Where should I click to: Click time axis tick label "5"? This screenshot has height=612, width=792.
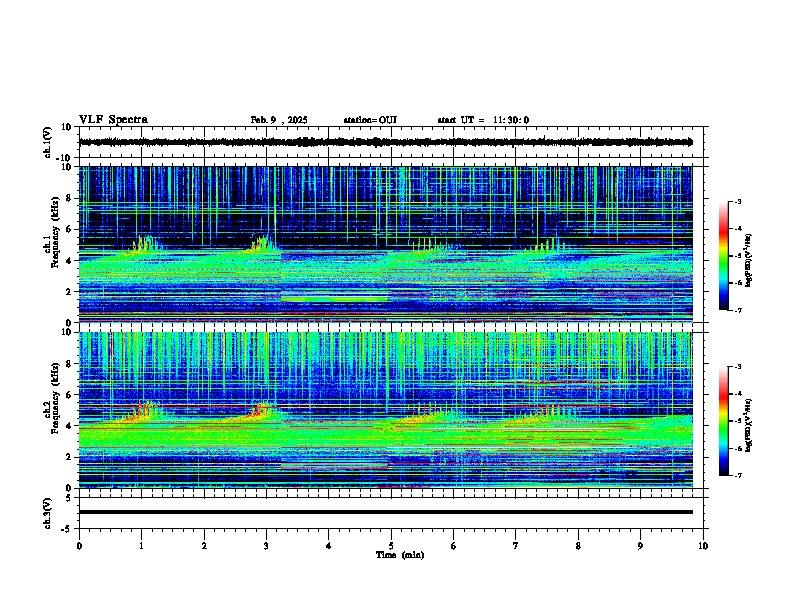pos(391,546)
